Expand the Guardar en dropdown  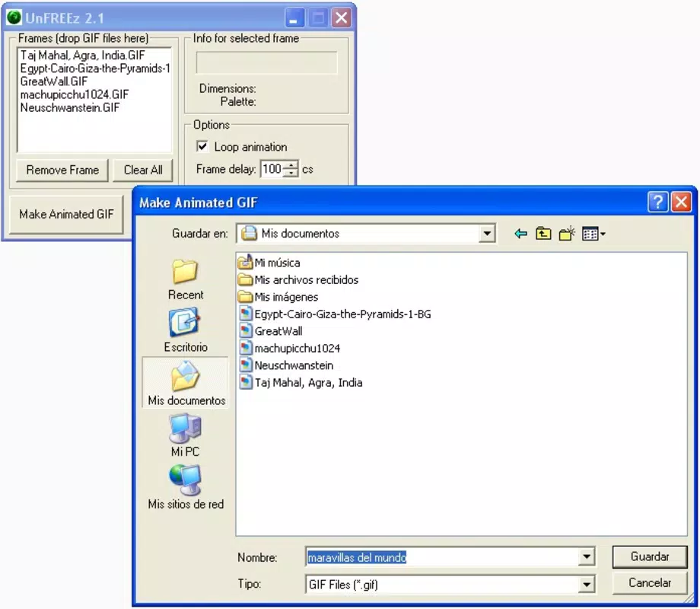pos(487,234)
